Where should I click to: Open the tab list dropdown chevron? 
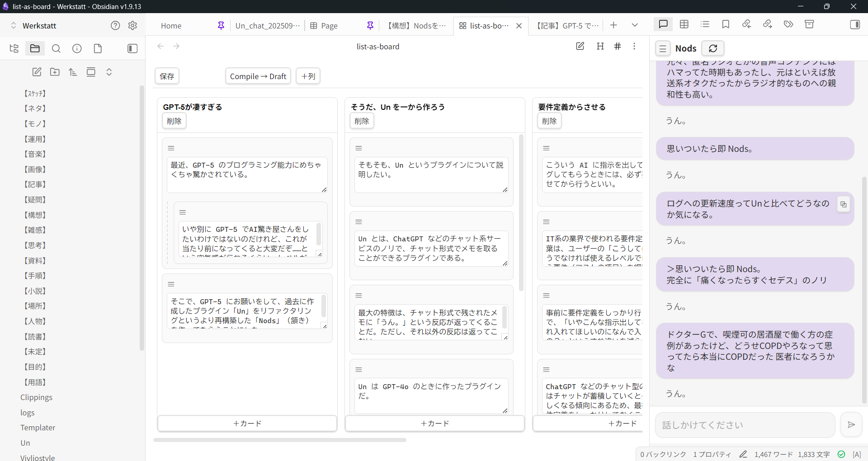point(635,25)
